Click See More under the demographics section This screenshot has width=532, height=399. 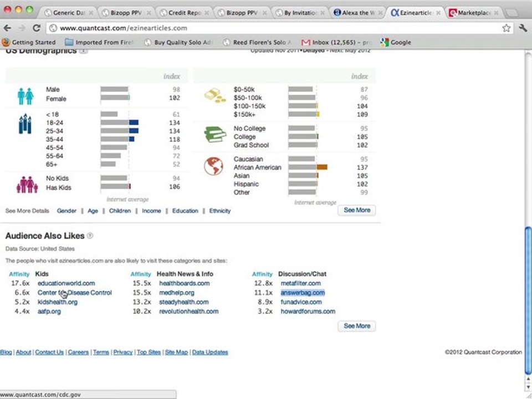356,210
